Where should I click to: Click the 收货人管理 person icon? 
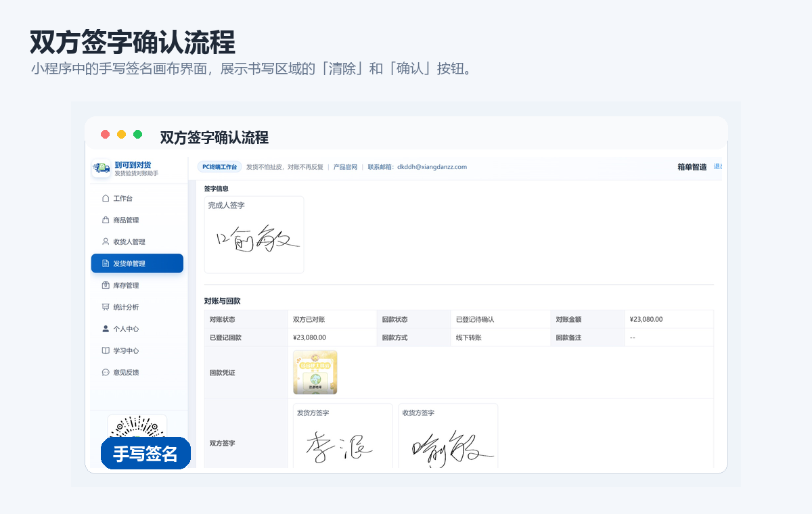click(x=105, y=241)
